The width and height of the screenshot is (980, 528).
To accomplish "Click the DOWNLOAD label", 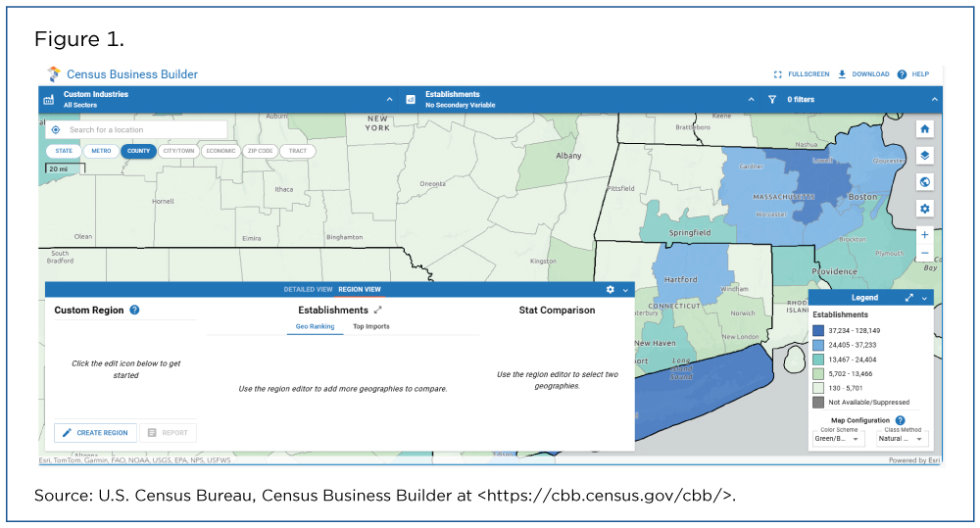I will [x=870, y=74].
